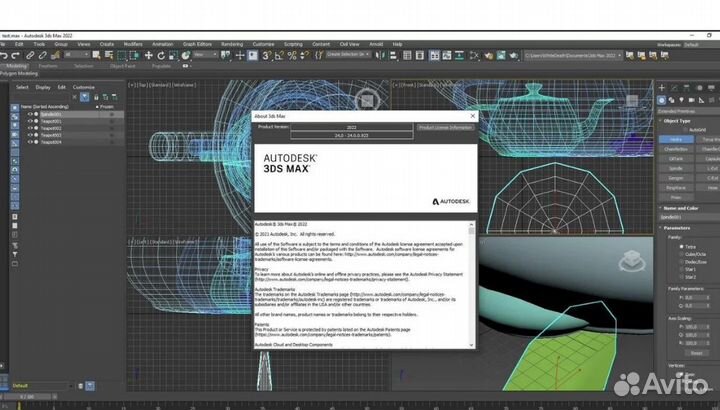Select the Cube/Octa family radio button
Viewport: 720px width, 410px height.
(x=681, y=254)
